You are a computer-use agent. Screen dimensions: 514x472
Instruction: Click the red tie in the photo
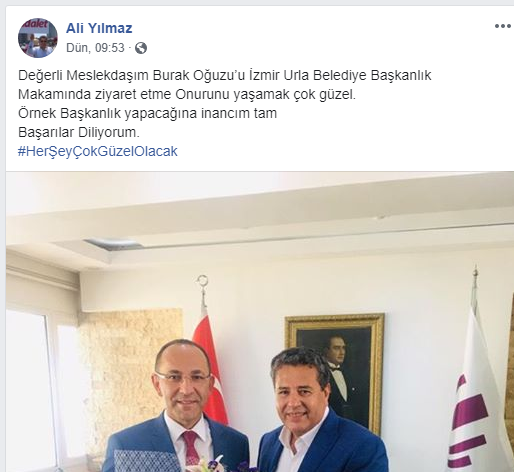click(191, 447)
